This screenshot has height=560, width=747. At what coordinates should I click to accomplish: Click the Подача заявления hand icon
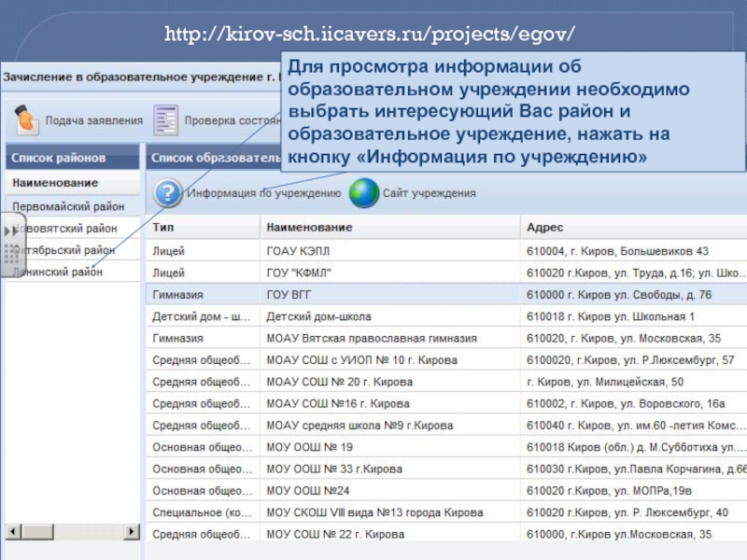26,120
